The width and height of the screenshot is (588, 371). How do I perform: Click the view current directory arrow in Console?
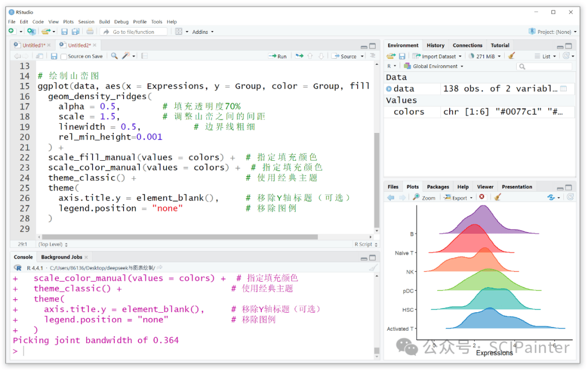coord(160,267)
